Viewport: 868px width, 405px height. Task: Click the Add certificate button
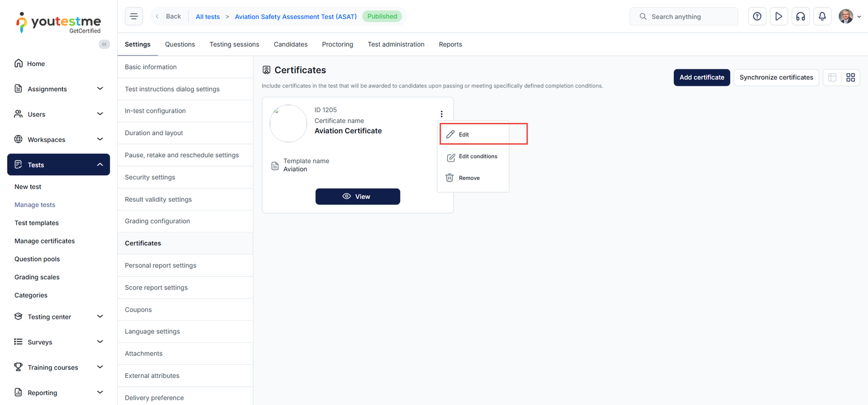701,78
